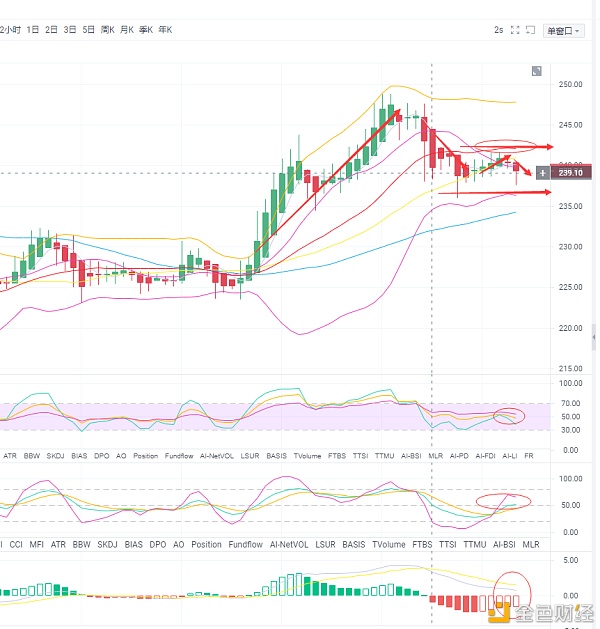This screenshot has width=600, height=629.
Task: Select LSUR in lower indicator row
Action: pos(325,545)
